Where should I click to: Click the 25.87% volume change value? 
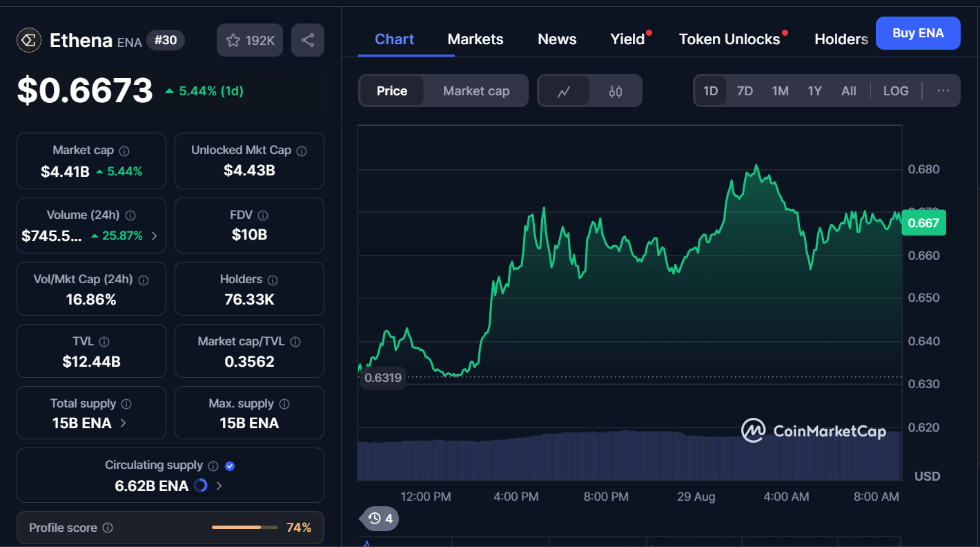pos(117,236)
